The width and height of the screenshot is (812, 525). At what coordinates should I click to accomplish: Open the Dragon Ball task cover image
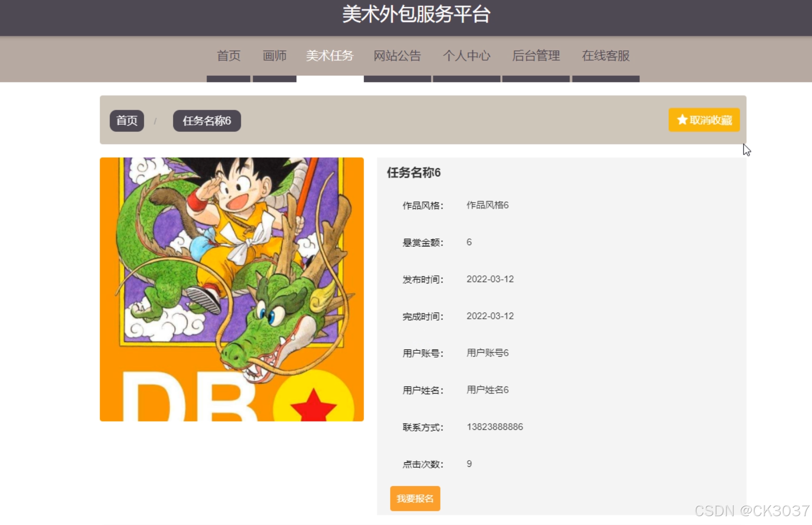[231, 289]
